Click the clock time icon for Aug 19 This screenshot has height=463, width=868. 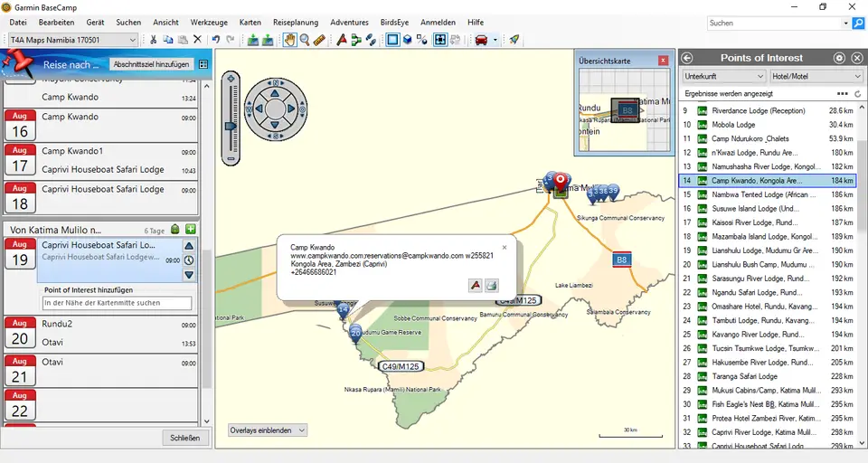189,260
